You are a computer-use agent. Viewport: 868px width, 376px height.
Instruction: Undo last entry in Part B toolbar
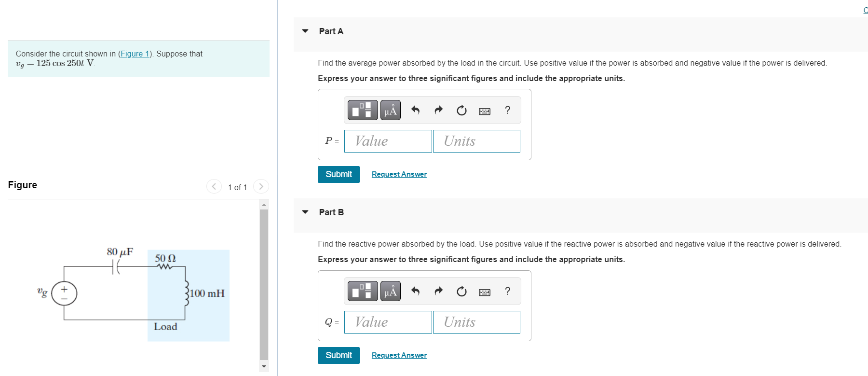click(415, 292)
